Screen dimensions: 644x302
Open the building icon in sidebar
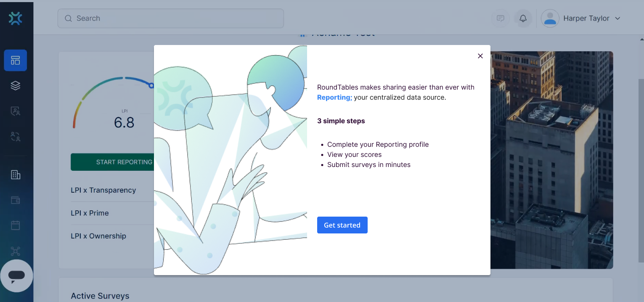click(x=16, y=175)
